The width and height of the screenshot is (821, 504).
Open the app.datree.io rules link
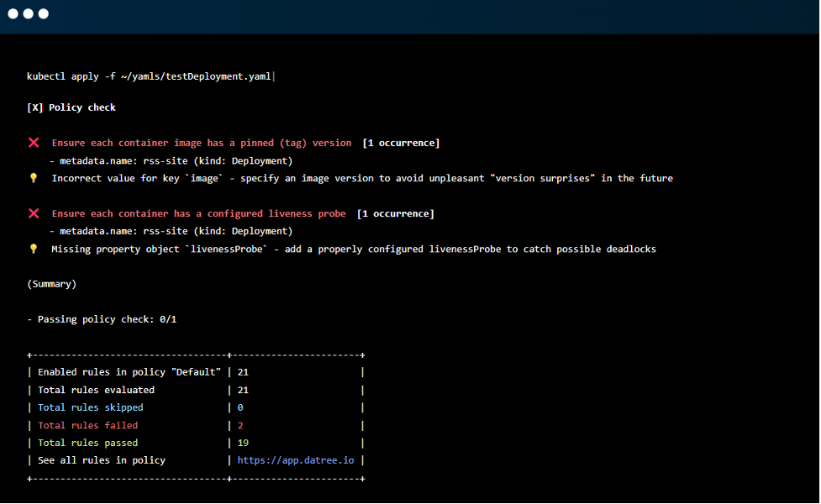(295, 459)
